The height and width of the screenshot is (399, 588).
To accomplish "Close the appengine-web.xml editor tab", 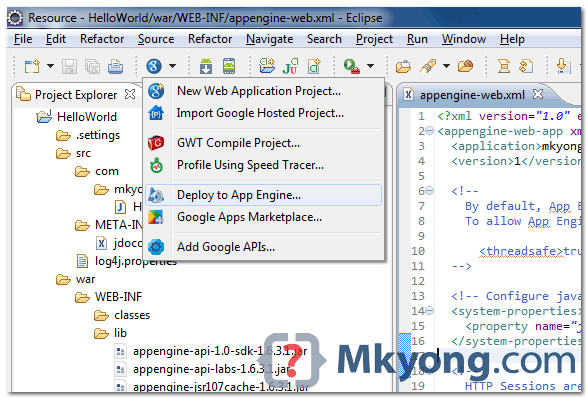I will tap(538, 94).
